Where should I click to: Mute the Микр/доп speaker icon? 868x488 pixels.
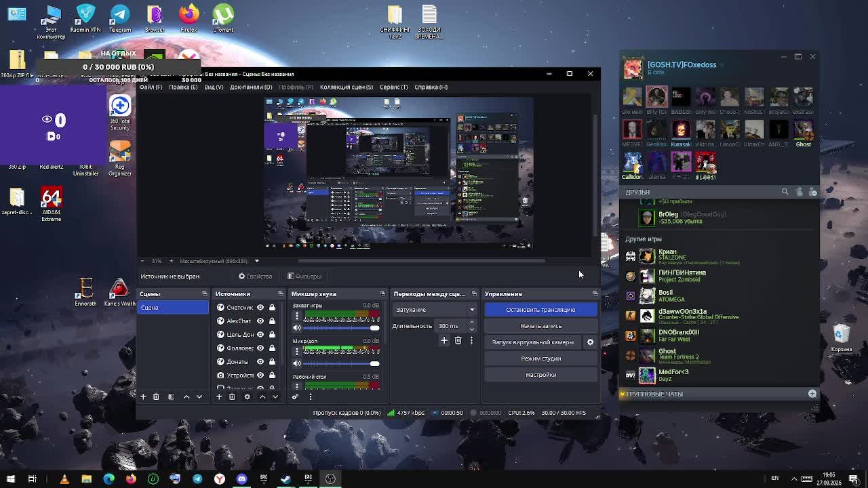296,363
